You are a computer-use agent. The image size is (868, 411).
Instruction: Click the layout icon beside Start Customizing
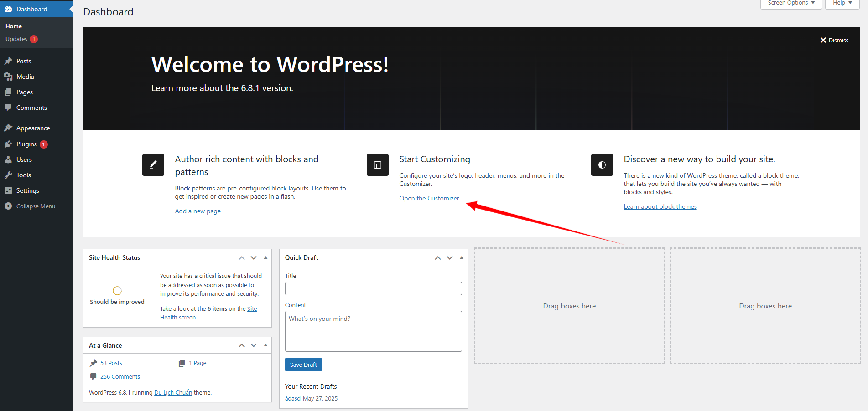pos(377,165)
